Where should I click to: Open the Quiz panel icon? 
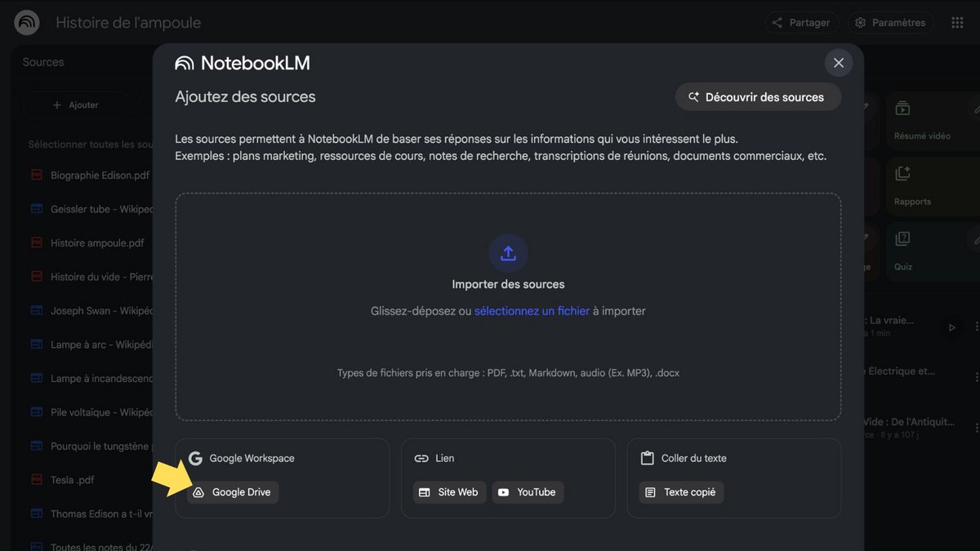(x=902, y=238)
